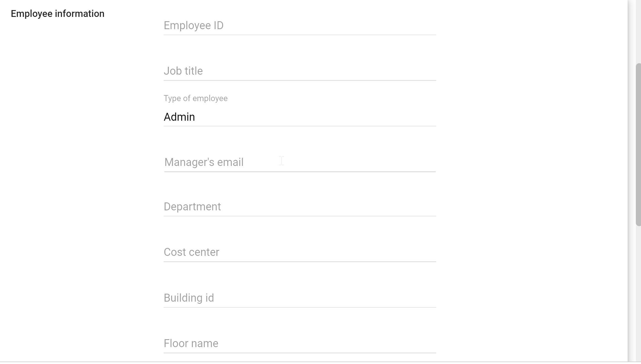Click the Employee ID input field
This screenshot has height=364, width=641.
tap(300, 26)
